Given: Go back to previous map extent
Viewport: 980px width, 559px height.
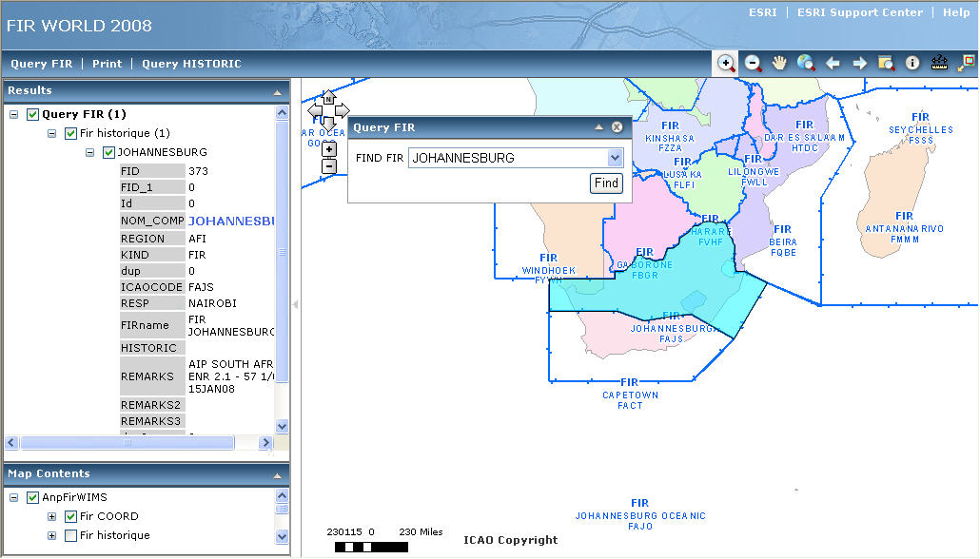Looking at the screenshot, I should point(833,64).
